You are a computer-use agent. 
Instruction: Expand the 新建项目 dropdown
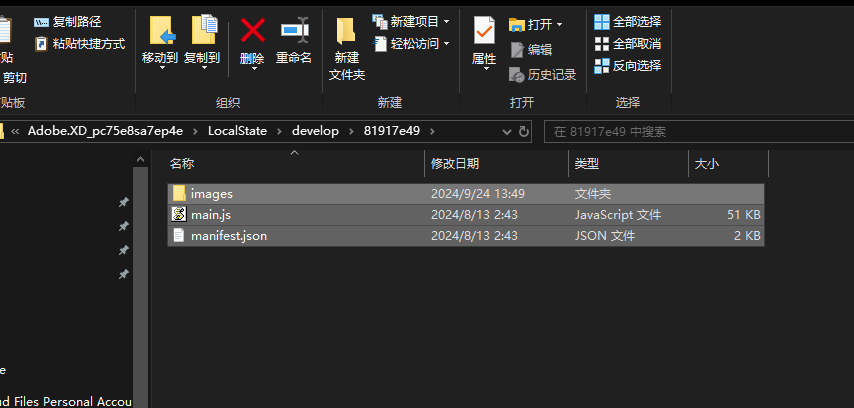pyautogui.click(x=446, y=22)
